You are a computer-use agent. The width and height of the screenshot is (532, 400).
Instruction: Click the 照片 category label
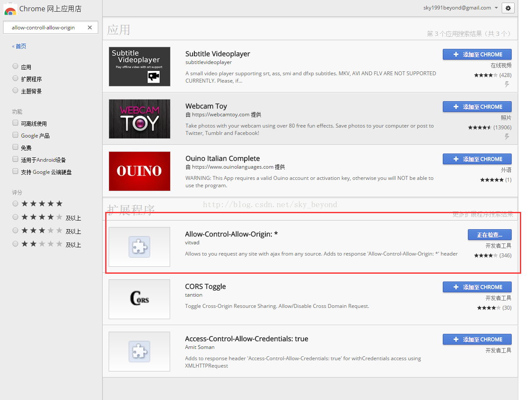(x=506, y=118)
